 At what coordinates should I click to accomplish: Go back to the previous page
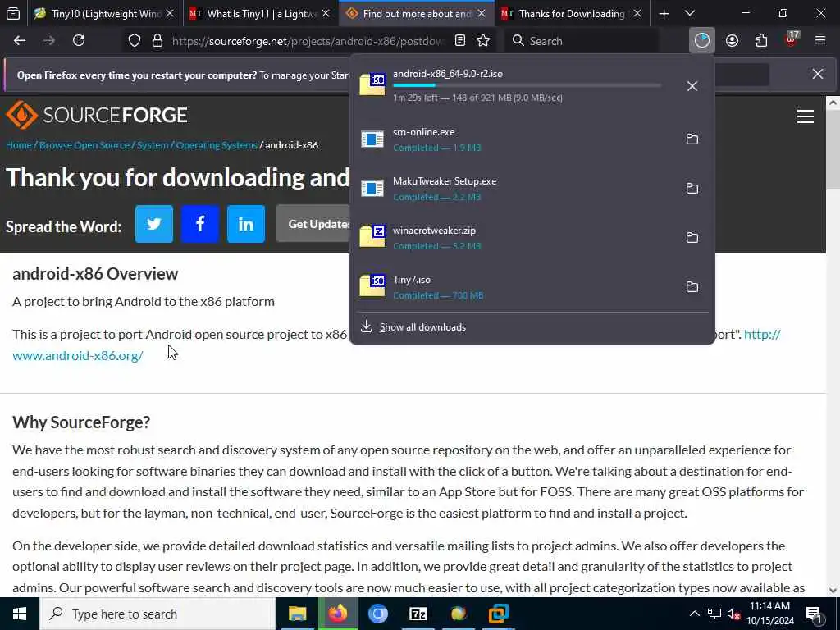tap(20, 41)
